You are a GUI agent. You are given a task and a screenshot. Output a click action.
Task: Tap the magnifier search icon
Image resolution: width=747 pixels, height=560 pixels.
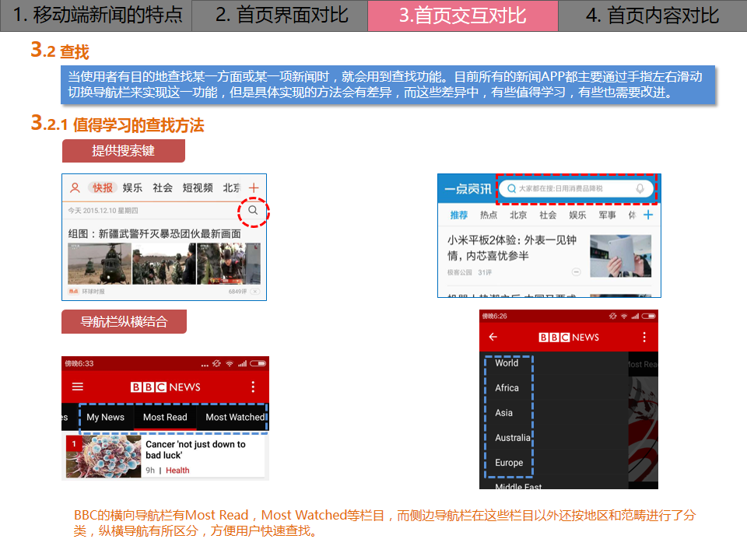tap(253, 211)
